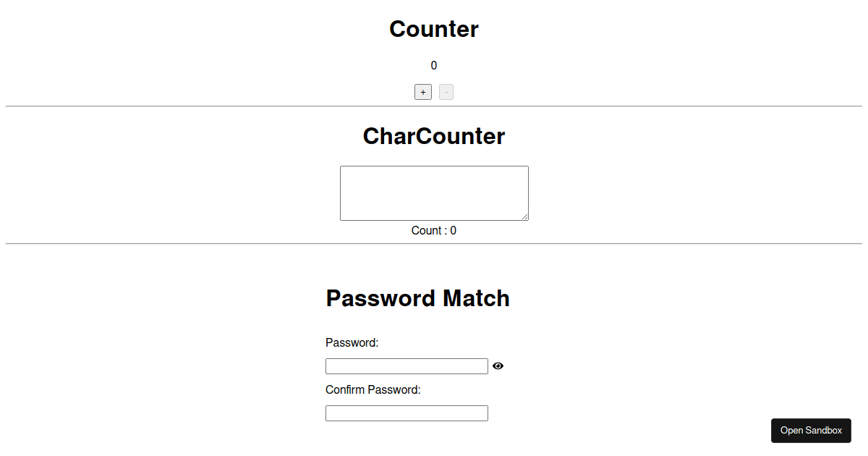Click the "Password Match" heading
Screen dimensions: 868x456
tap(417, 298)
